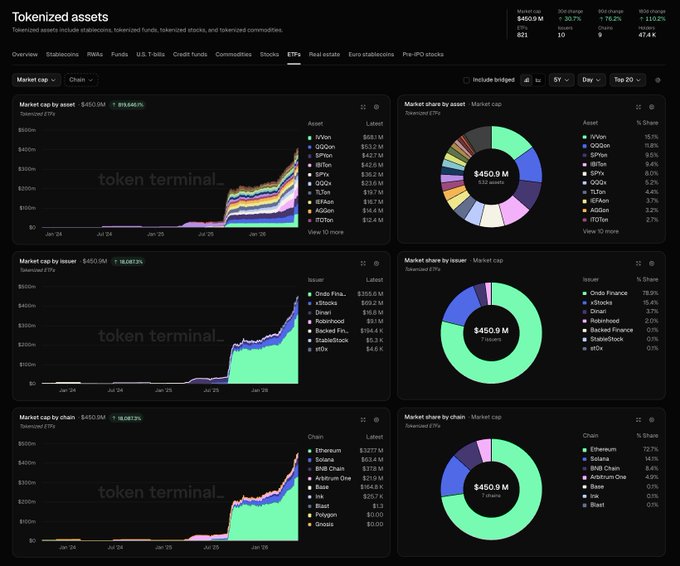Expand the Market cap by chain chart fullscreen

tap(363, 420)
